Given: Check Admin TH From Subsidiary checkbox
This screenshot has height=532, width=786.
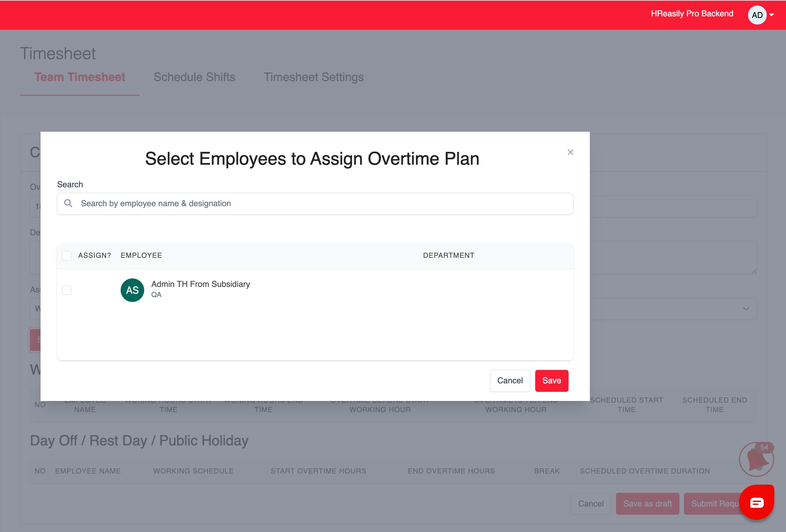Looking at the screenshot, I should 67,290.
